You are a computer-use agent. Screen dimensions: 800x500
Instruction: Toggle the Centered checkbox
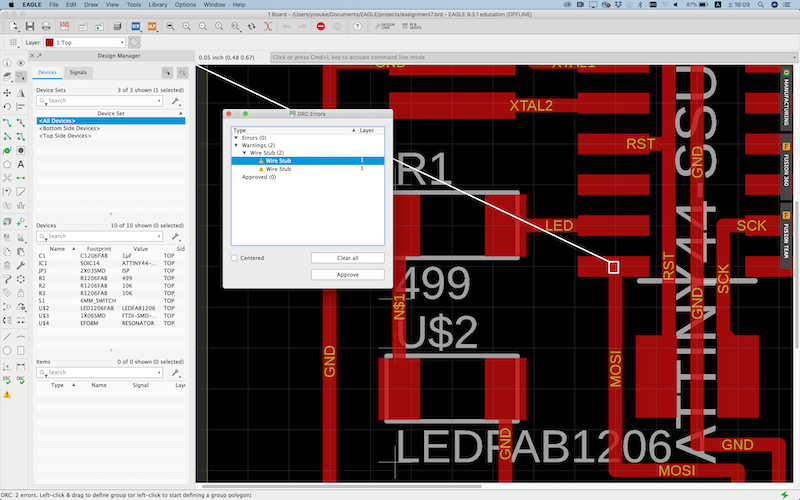tap(234, 258)
